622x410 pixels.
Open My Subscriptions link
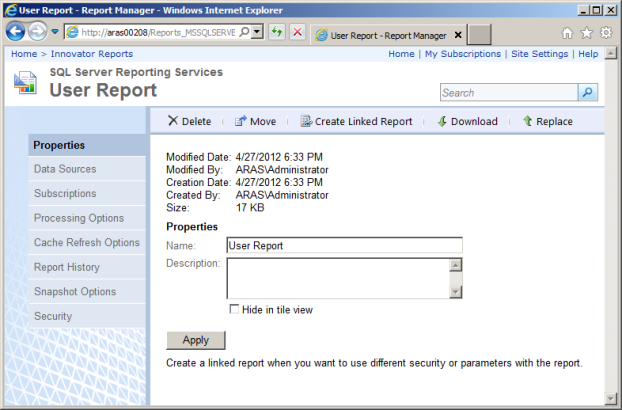pyautogui.click(x=463, y=54)
